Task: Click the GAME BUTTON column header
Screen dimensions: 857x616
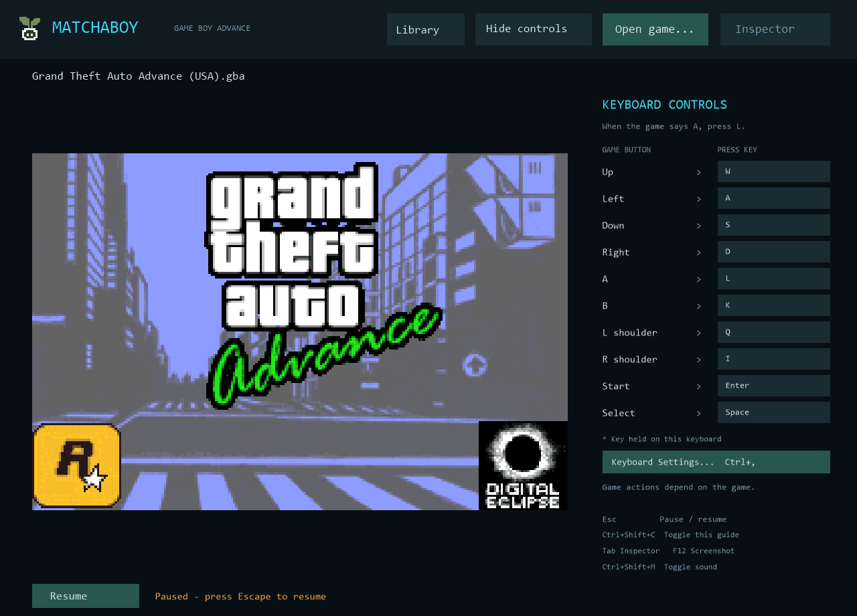Action: click(x=627, y=150)
